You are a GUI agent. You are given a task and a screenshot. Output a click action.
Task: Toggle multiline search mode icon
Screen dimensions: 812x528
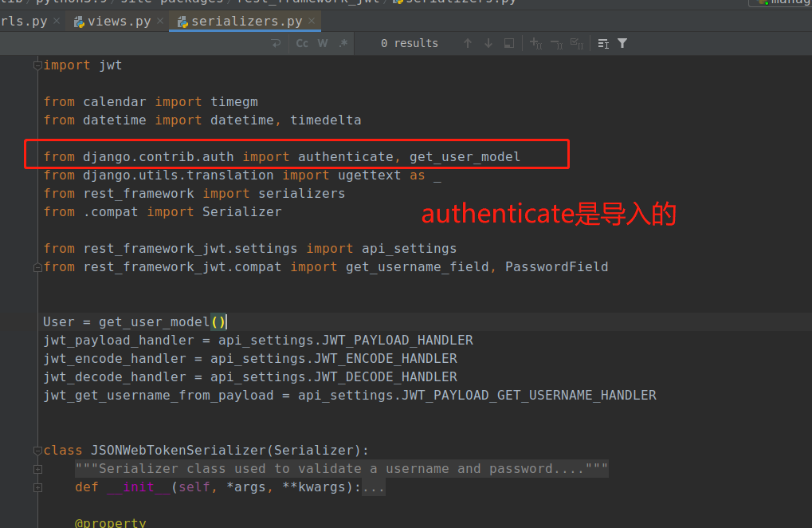[603, 44]
